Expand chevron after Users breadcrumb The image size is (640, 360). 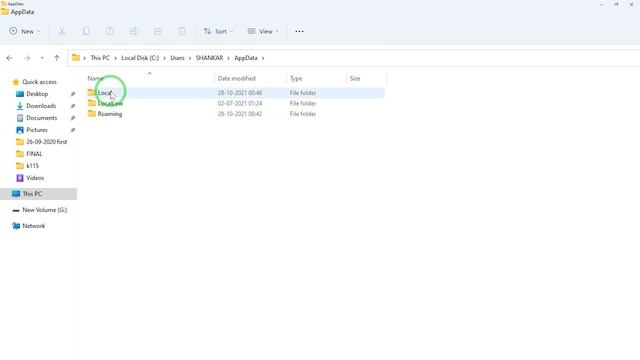[x=190, y=58]
